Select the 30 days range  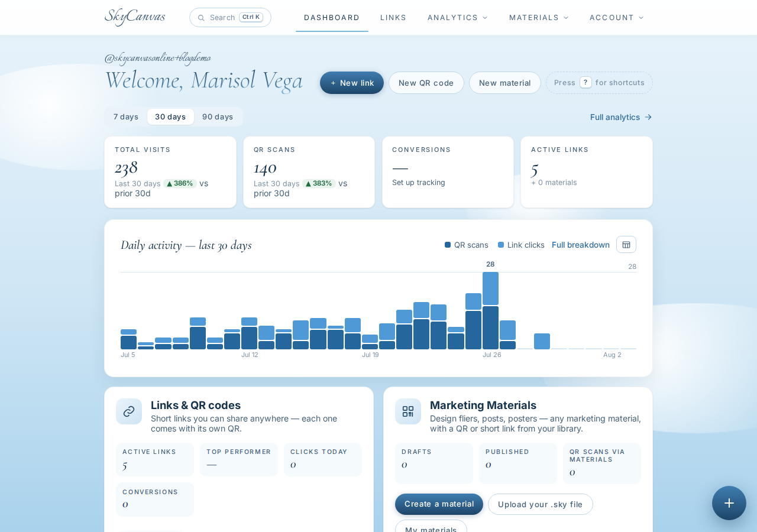[x=170, y=116]
